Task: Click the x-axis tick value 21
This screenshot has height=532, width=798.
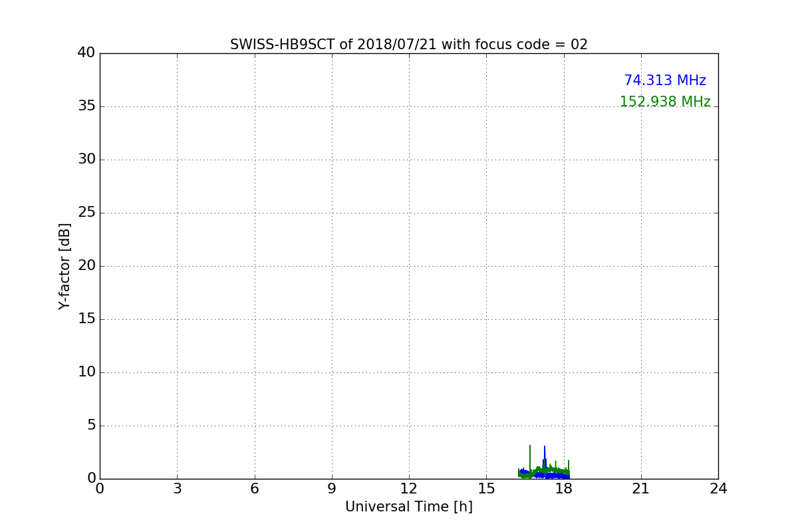Action: click(x=641, y=489)
